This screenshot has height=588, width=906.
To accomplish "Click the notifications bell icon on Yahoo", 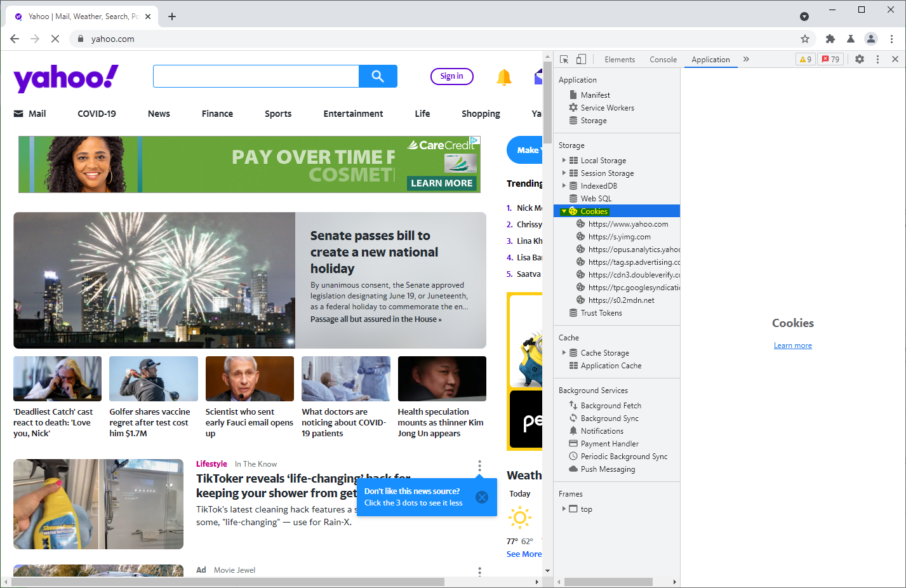I will [x=504, y=77].
